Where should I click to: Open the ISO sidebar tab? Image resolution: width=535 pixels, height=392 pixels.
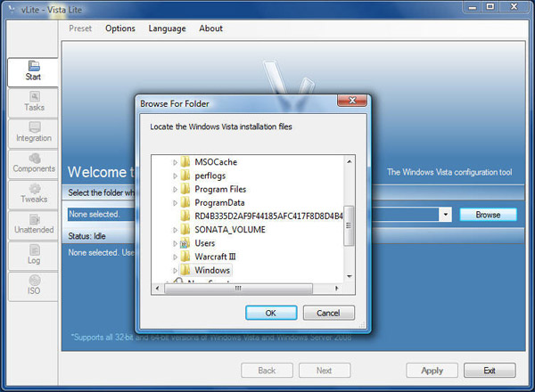[33, 286]
